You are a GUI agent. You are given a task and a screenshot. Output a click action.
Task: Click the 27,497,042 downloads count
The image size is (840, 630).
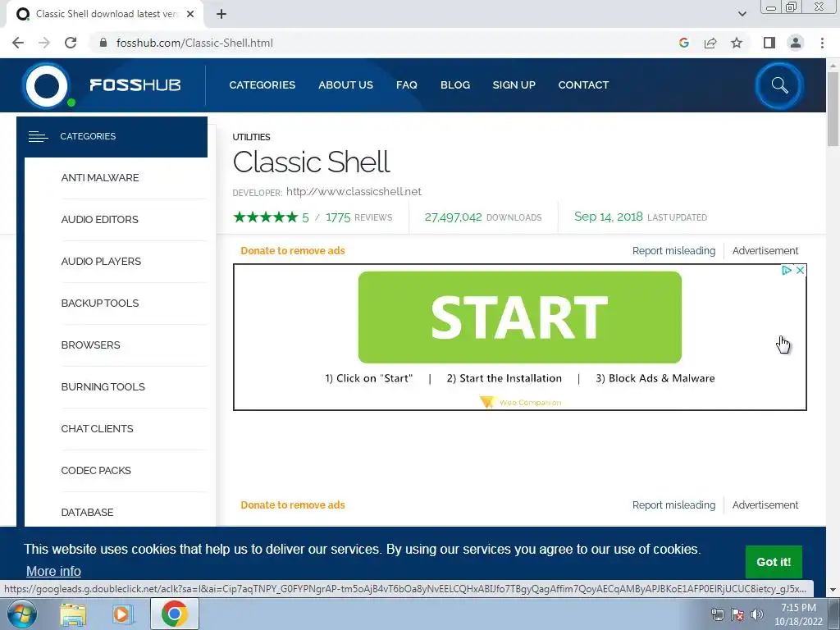453,217
